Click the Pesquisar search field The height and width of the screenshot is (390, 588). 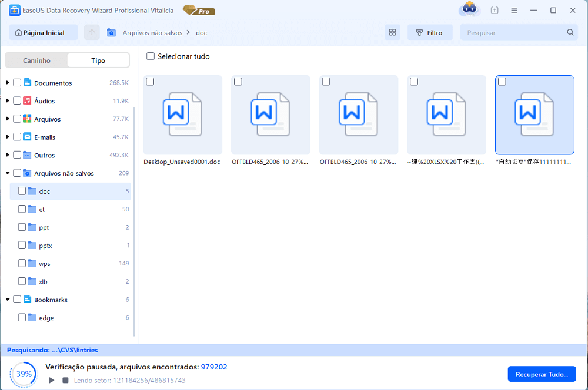point(519,32)
